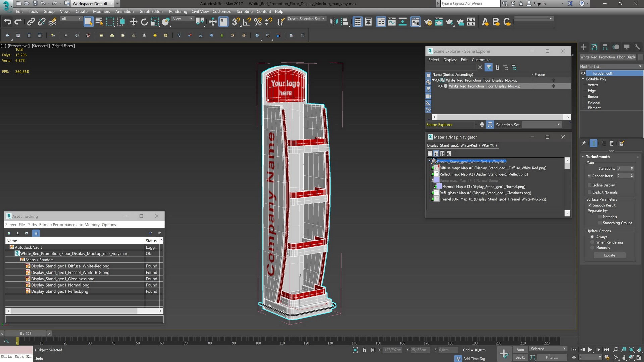This screenshot has height=362, width=644.
Task: Disable Smooth Result checkbox
Action: click(590, 205)
